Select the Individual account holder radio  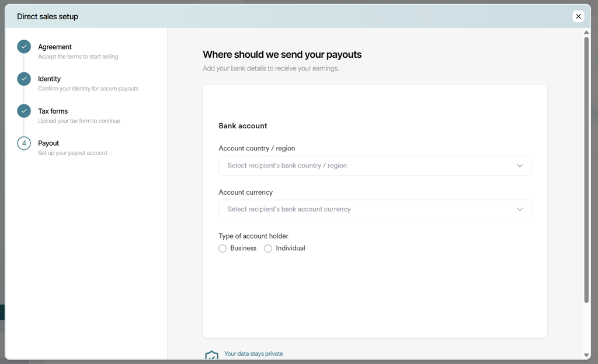[x=268, y=249]
